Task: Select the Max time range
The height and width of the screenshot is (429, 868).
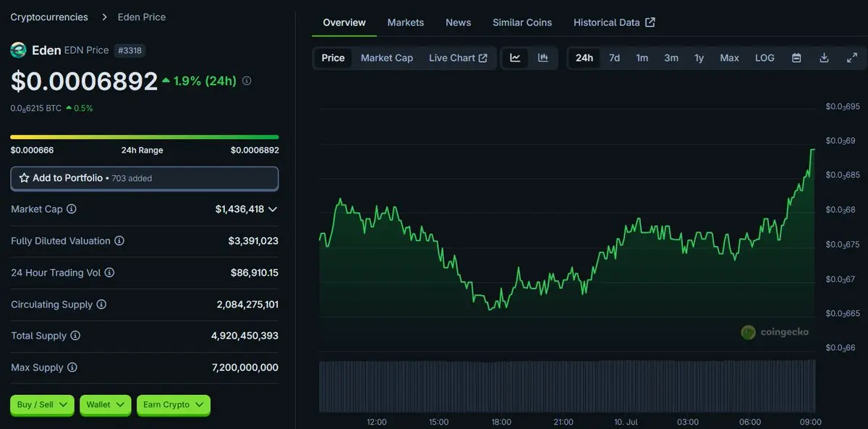Action: click(729, 58)
